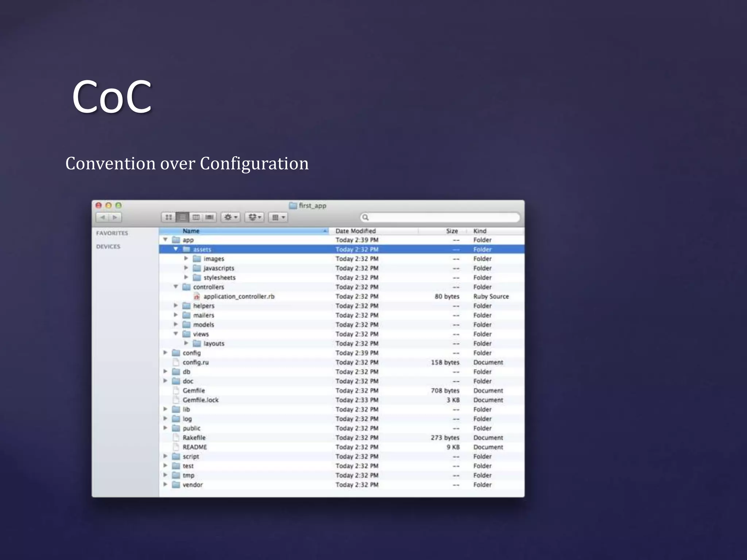This screenshot has width=747, height=560.
Task: Expand the tmp folder
Action: coord(165,475)
